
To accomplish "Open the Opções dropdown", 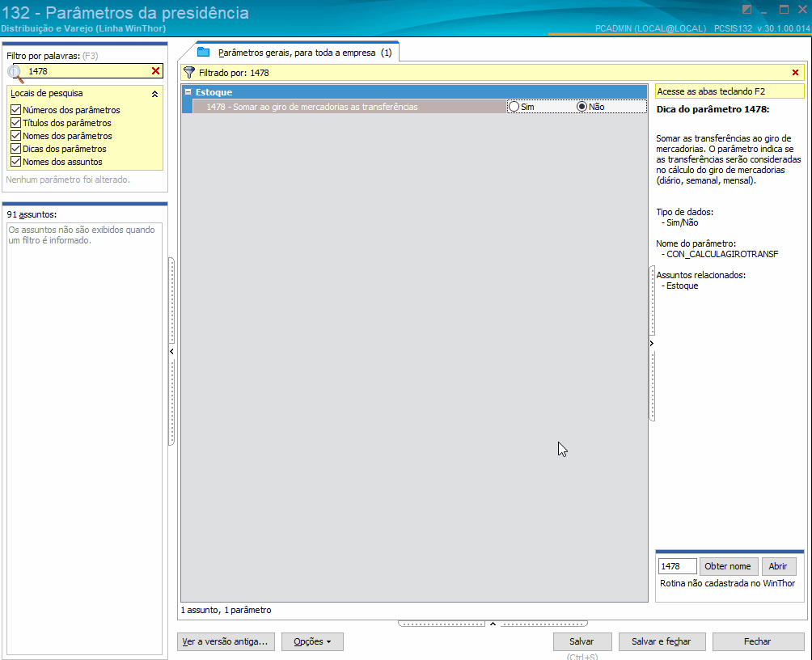I will [312, 641].
